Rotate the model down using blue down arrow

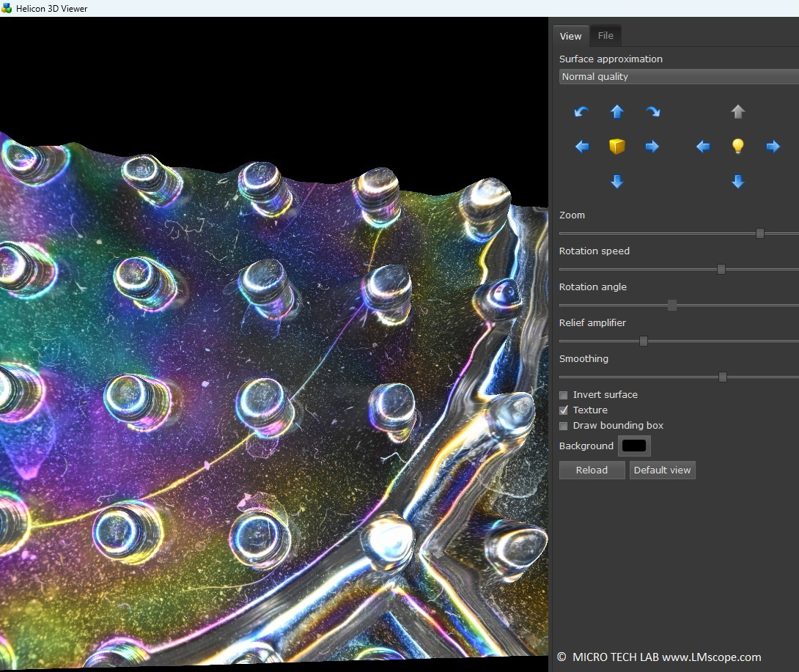[x=616, y=181]
